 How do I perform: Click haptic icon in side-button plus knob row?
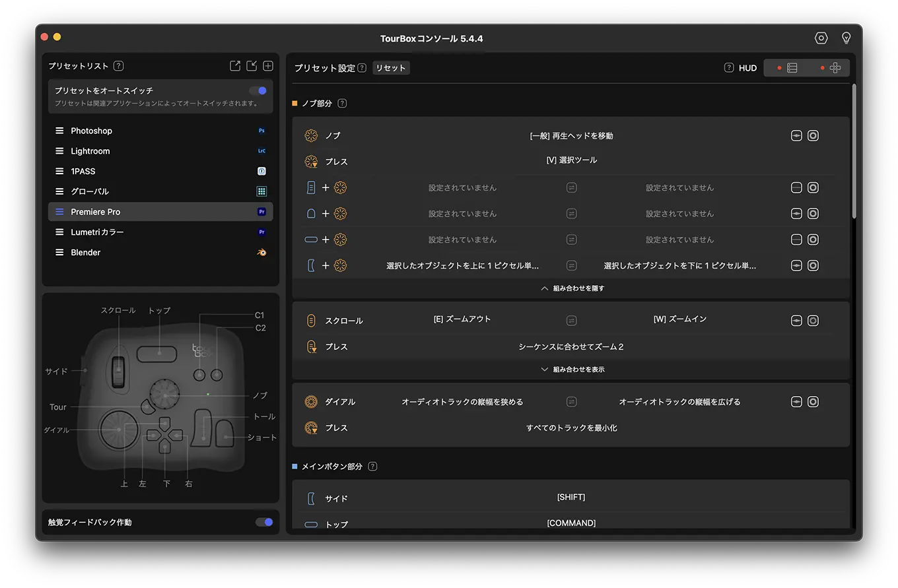(x=796, y=266)
